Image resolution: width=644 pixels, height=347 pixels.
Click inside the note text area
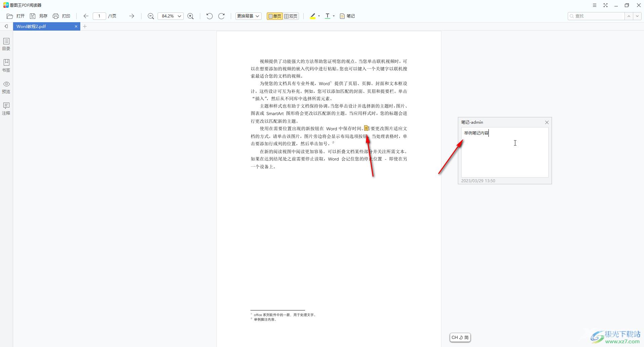pos(505,152)
